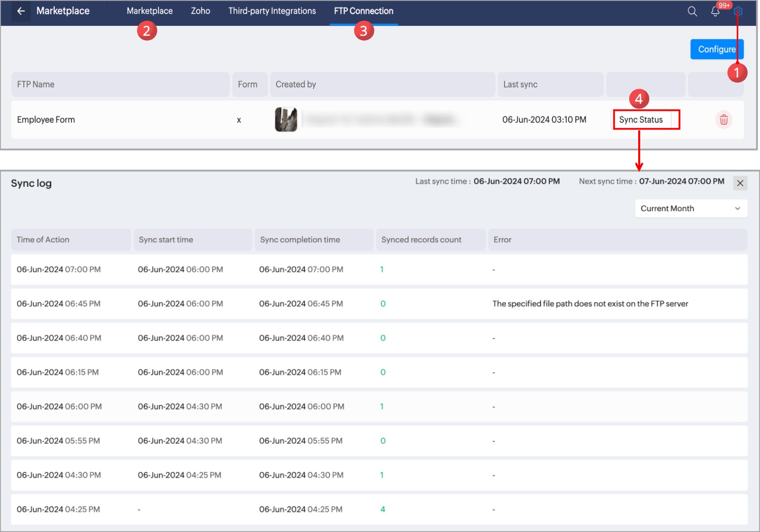Click the FTP file path error message
760x532 pixels.
[590, 304]
